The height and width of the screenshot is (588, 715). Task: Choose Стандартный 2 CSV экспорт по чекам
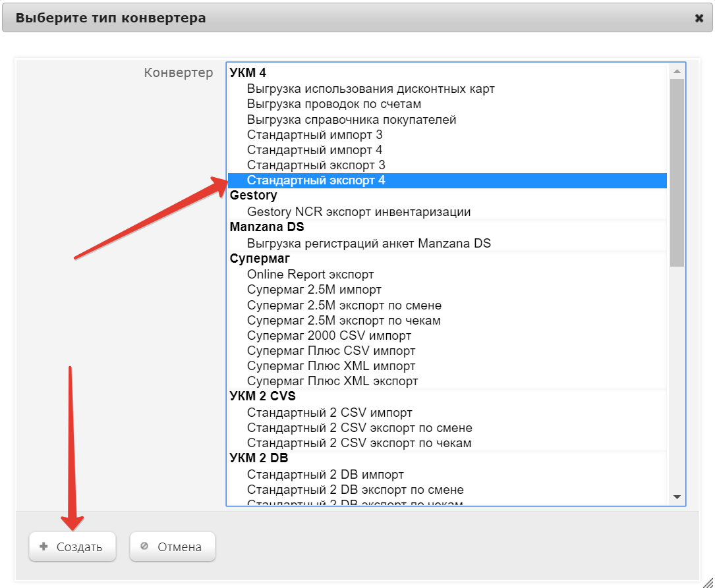point(447,442)
